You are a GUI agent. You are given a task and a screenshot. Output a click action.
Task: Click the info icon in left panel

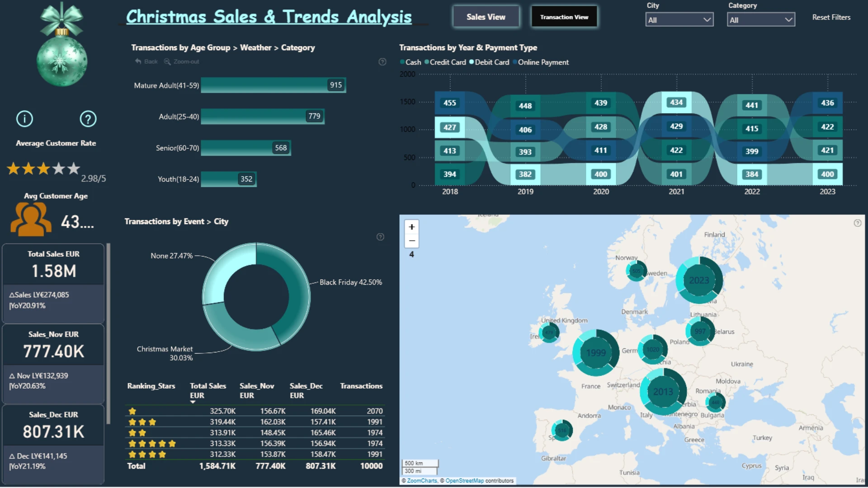tap(24, 119)
